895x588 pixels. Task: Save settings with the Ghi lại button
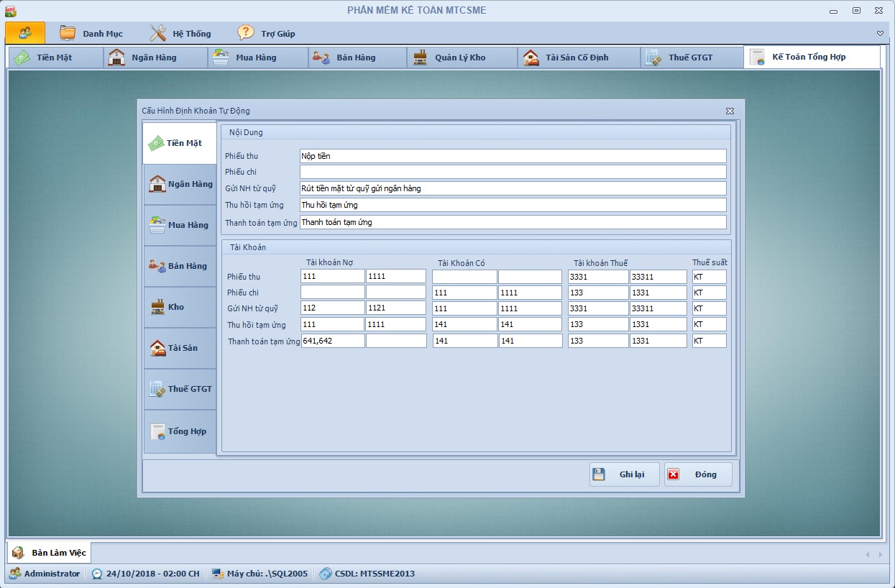point(624,474)
